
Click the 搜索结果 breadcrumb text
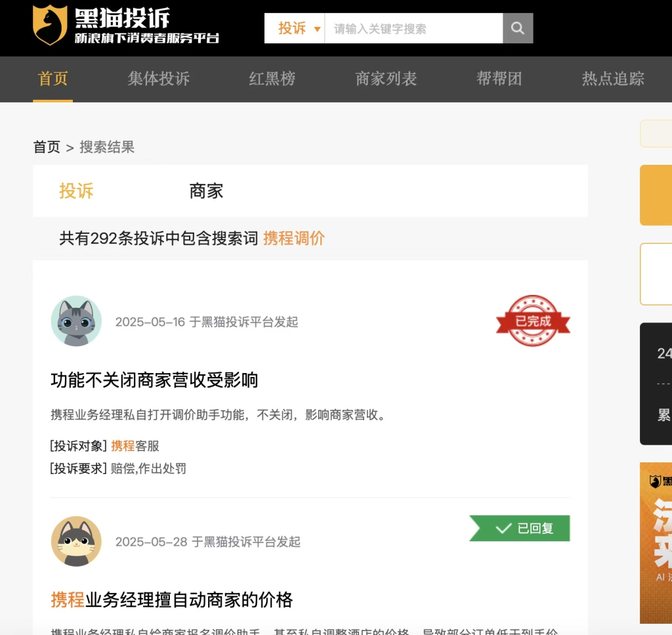click(107, 147)
